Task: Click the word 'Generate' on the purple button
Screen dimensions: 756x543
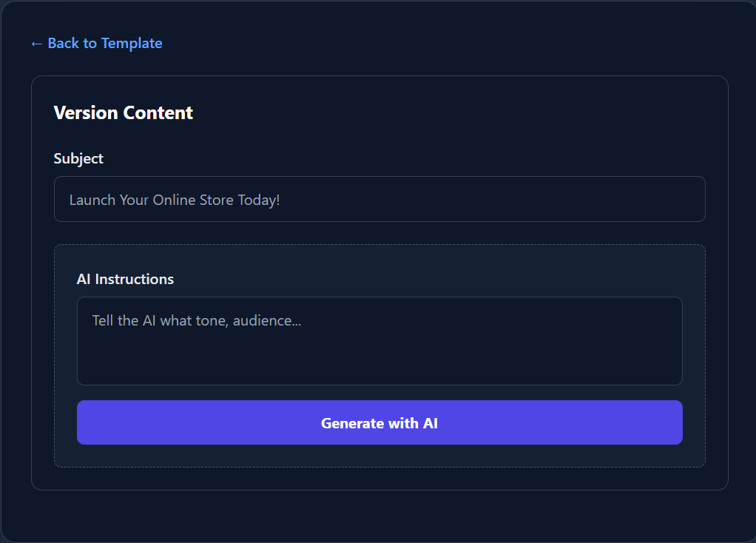Action: pyautogui.click(x=352, y=424)
